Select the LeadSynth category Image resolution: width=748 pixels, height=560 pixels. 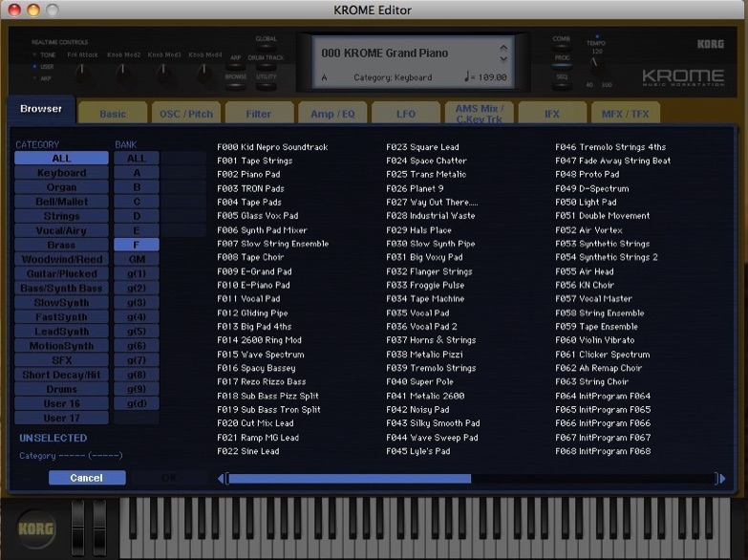[61, 332]
